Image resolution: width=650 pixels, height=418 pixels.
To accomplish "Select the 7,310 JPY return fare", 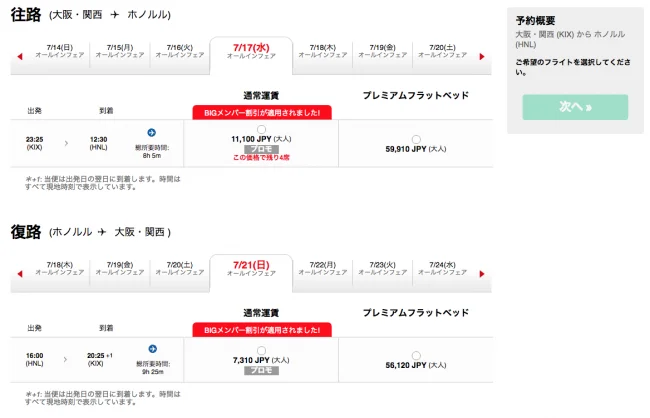I will pos(262,350).
